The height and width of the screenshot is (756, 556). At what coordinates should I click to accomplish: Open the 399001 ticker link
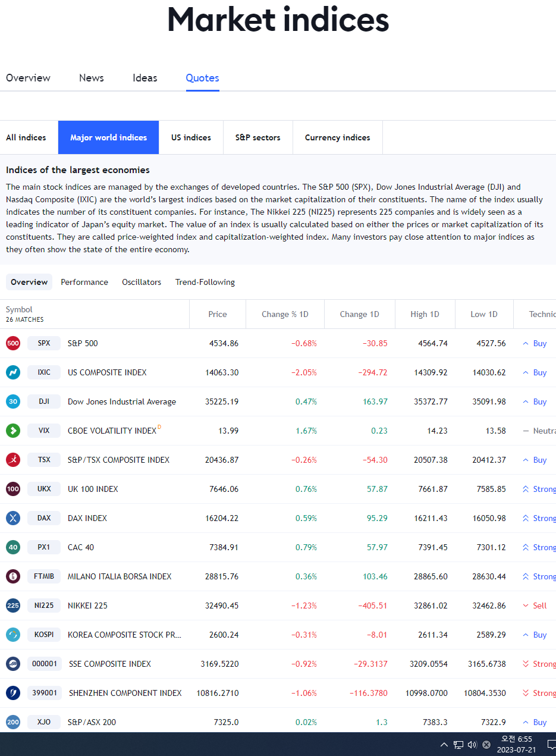coord(45,693)
